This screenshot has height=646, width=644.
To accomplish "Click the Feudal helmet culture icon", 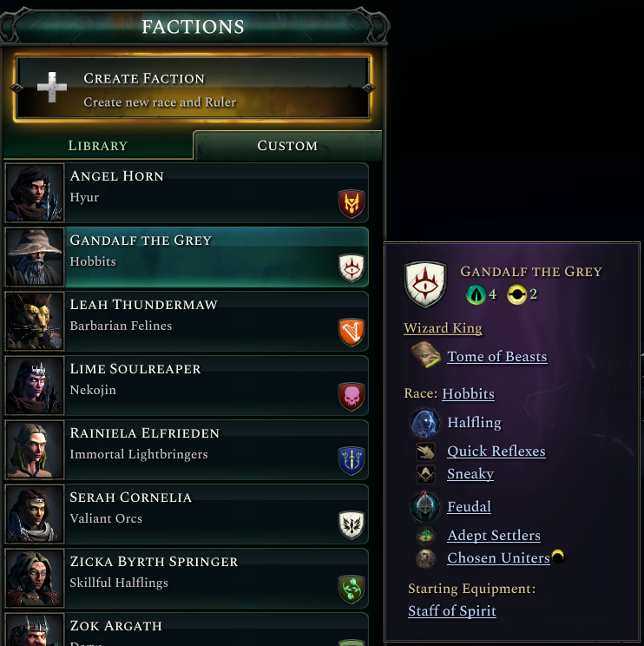I will (x=426, y=507).
